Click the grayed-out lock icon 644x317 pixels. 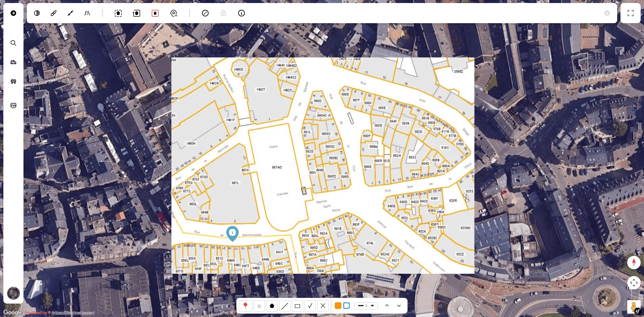click(x=223, y=13)
